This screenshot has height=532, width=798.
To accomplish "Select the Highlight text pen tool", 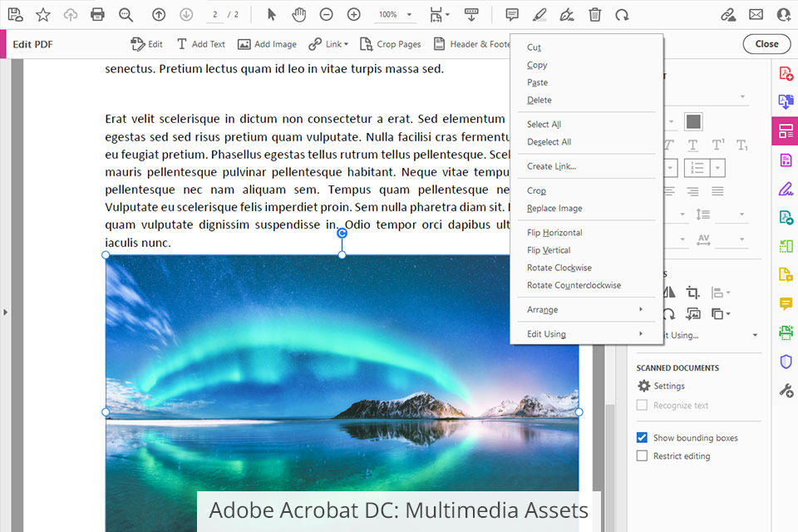I will [539, 15].
